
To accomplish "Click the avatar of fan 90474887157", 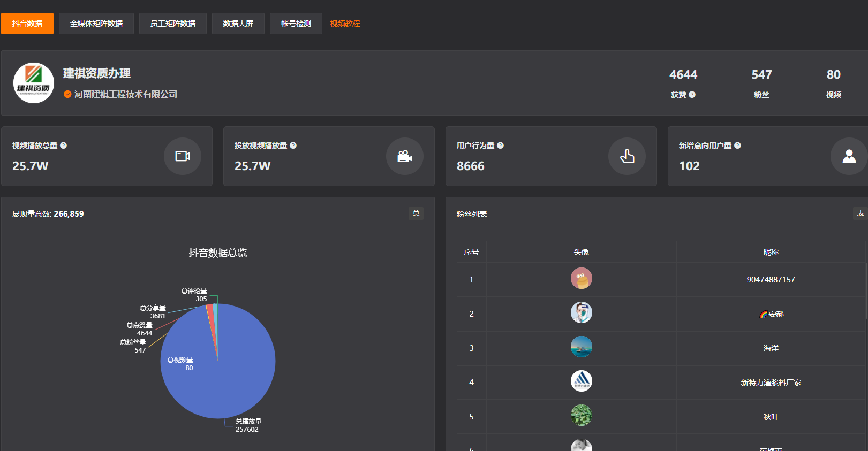I will pos(581,279).
